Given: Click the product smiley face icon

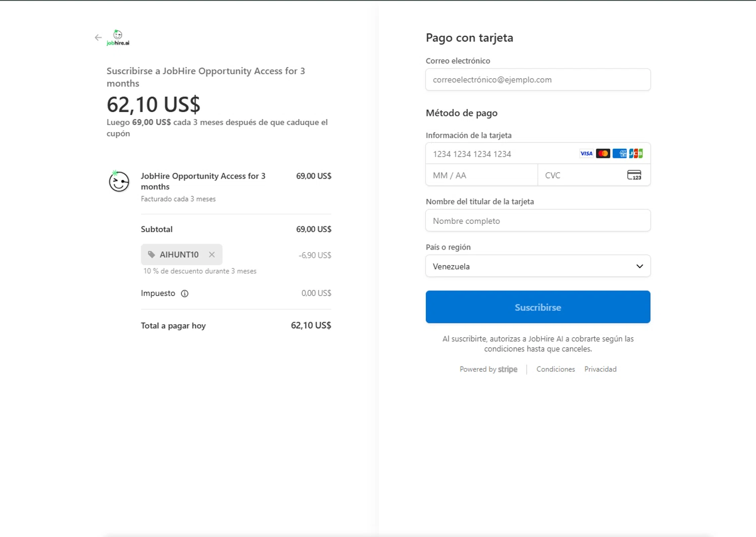Looking at the screenshot, I should (x=119, y=181).
